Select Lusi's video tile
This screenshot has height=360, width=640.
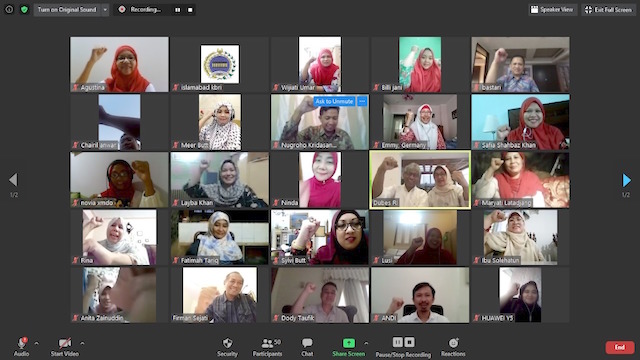point(420,238)
